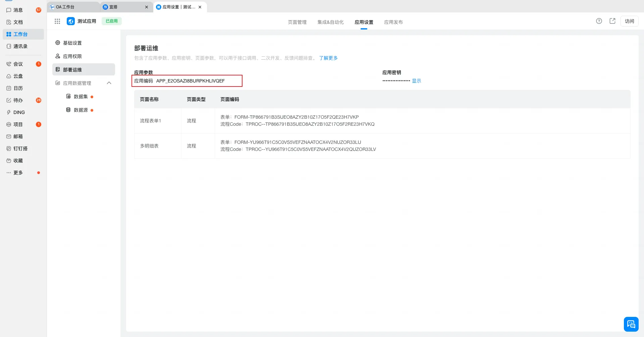The height and width of the screenshot is (337, 644).
Task: Open 日历 in the left sidebar
Action: pyautogui.click(x=18, y=88)
